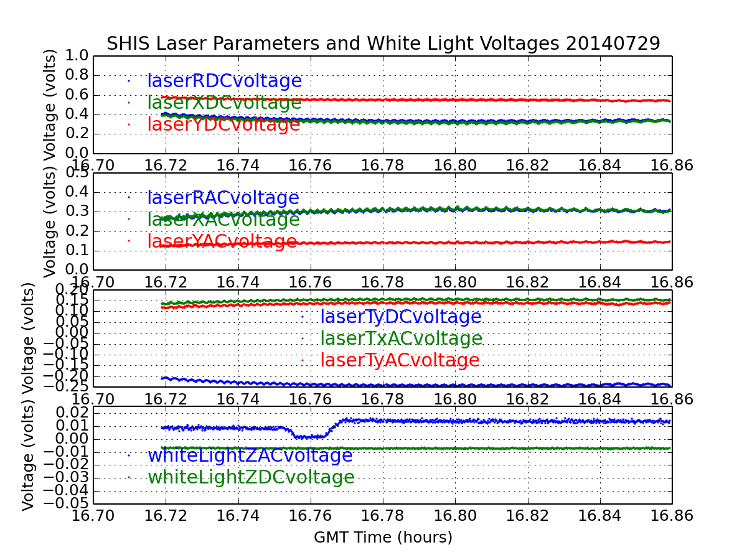
Task: Click red marker dot beside laserTyACvoltage
Action: [302, 360]
